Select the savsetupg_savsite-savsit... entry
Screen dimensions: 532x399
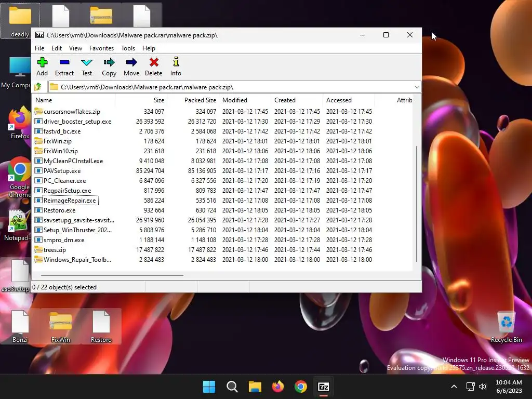[x=79, y=220]
